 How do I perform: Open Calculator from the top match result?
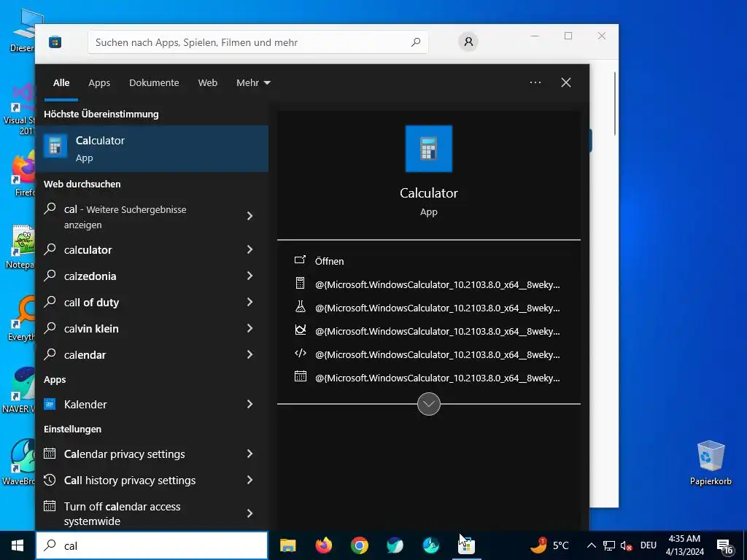[152, 149]
